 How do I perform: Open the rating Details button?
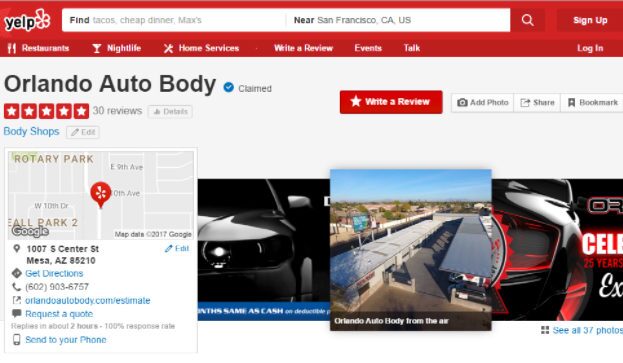click(170, 112)
